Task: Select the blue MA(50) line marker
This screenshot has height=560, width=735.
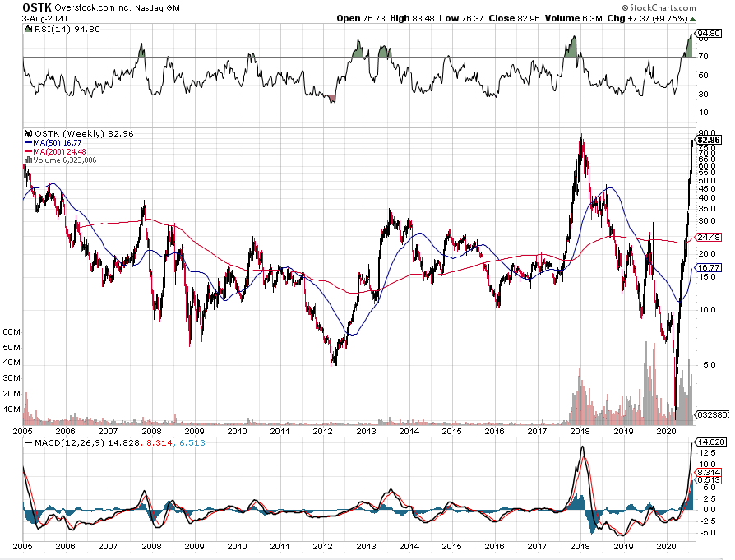Action: 28,141
